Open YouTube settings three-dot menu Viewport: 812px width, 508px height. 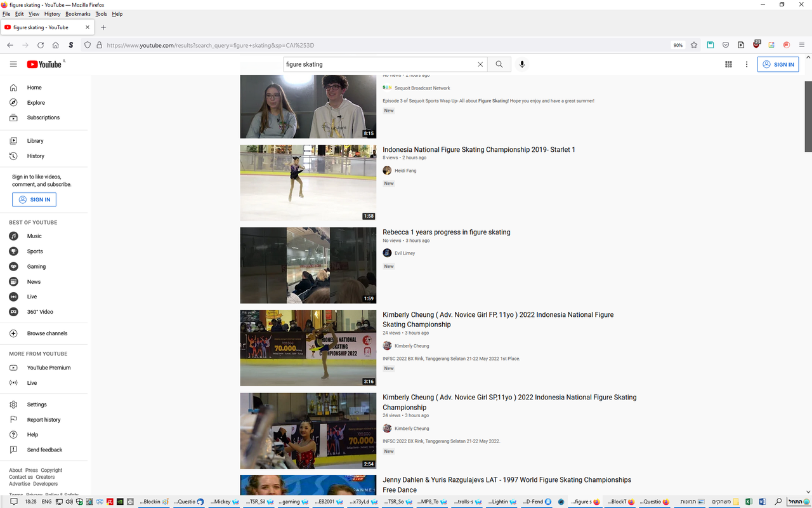click(x=747, y=64)
